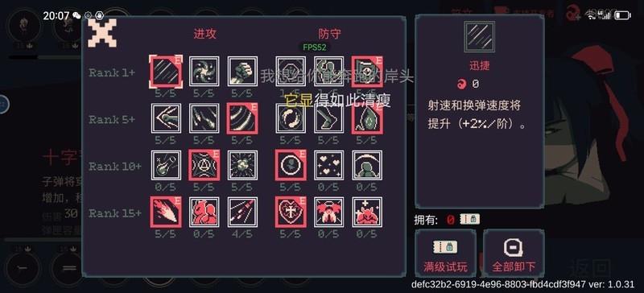Click the 迅捷 rune preview image
This screenshot has width=644, height=293.
tap(479, 37)
